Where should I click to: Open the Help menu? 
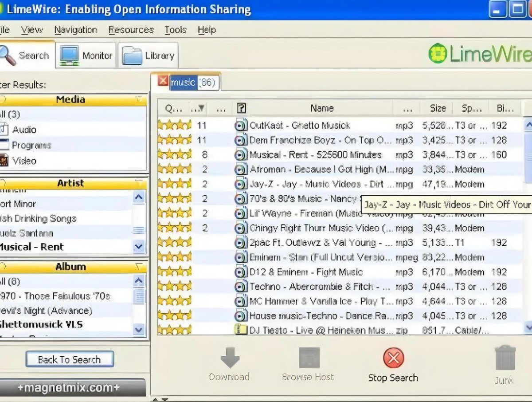207,30
